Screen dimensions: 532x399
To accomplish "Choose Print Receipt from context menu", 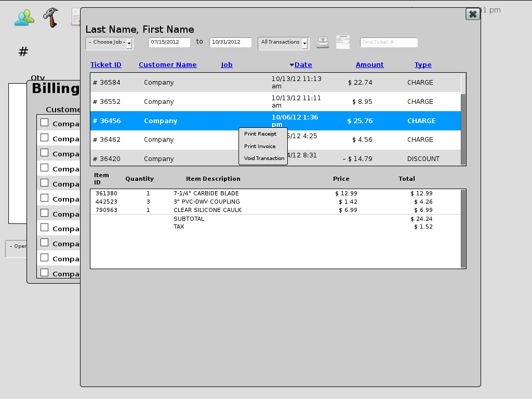I will 260,134.
